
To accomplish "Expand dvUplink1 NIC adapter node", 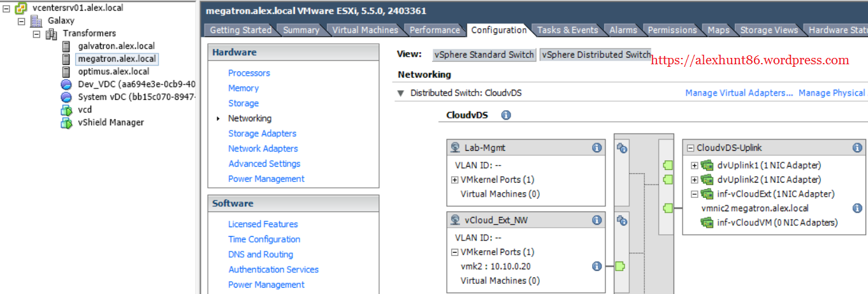I will tap(695, 165).
